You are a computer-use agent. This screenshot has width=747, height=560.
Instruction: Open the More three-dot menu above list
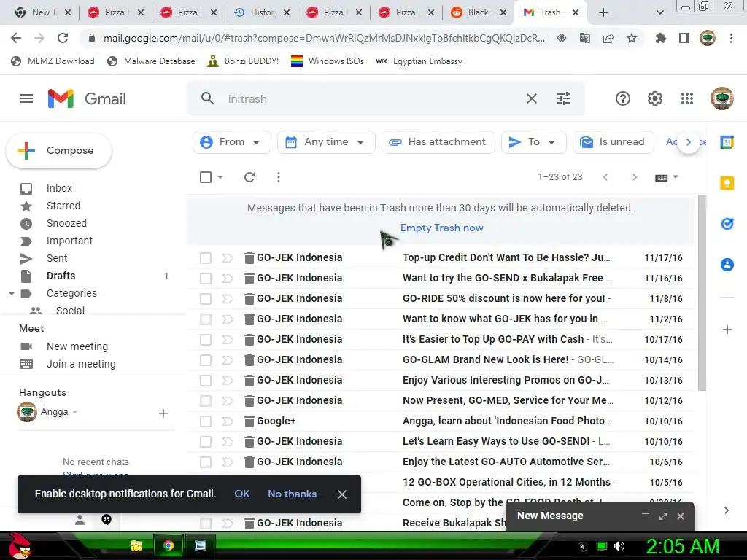278,177
